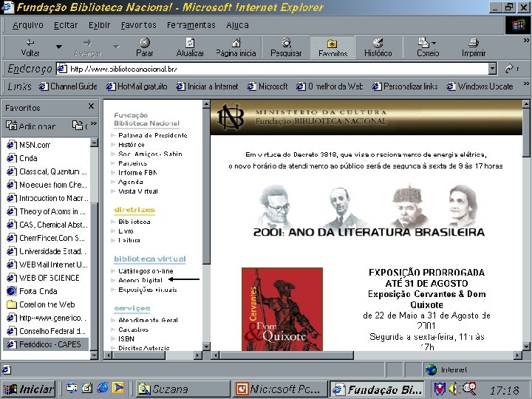Switch to Suzana taskbar window
This screenshot has height=399, width=532.
[x=183, y=389]
